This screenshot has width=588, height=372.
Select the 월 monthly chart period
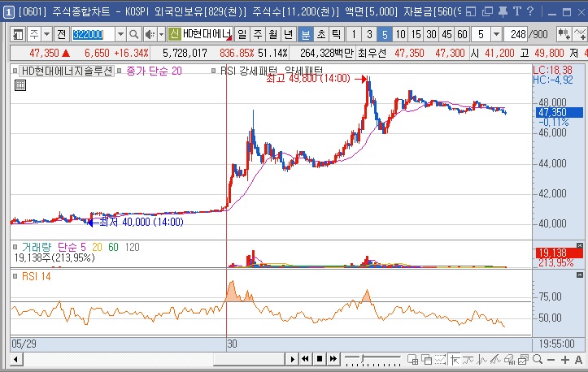273,35
